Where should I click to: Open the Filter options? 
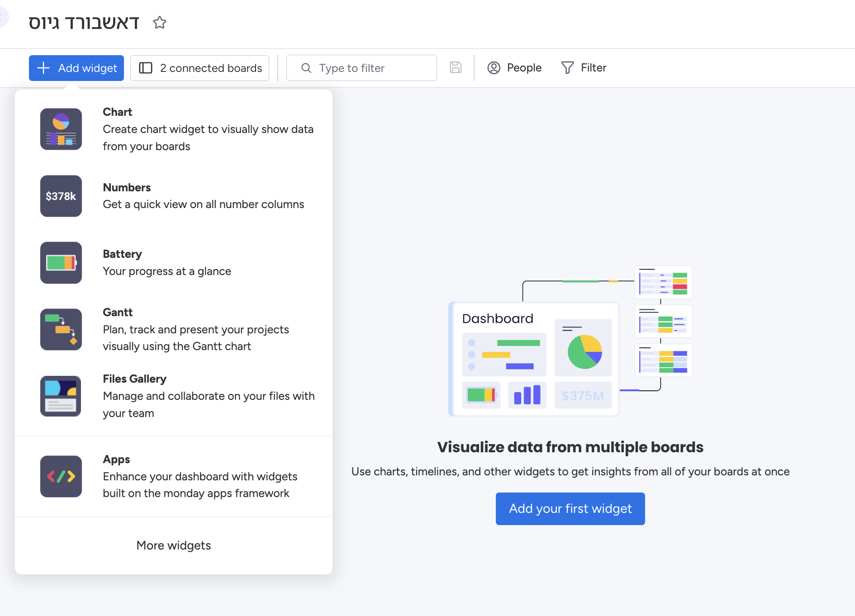pos(584,68)
